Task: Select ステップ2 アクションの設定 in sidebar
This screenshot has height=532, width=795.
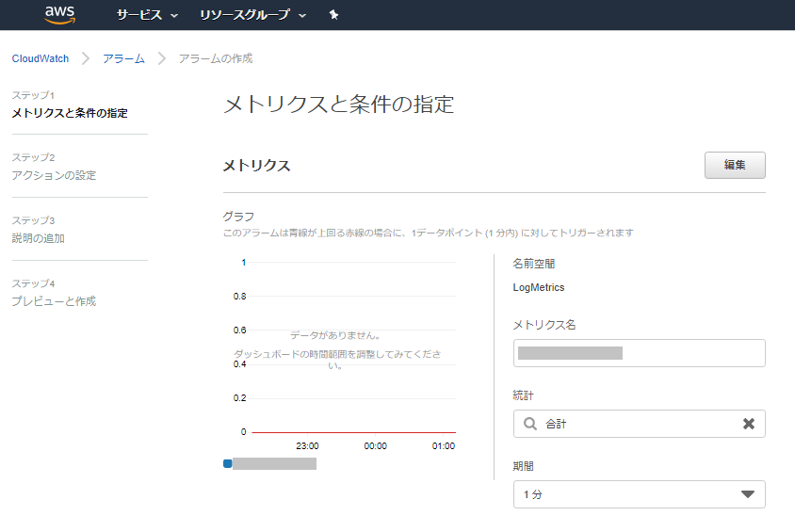Action: (x=54, y=167)
